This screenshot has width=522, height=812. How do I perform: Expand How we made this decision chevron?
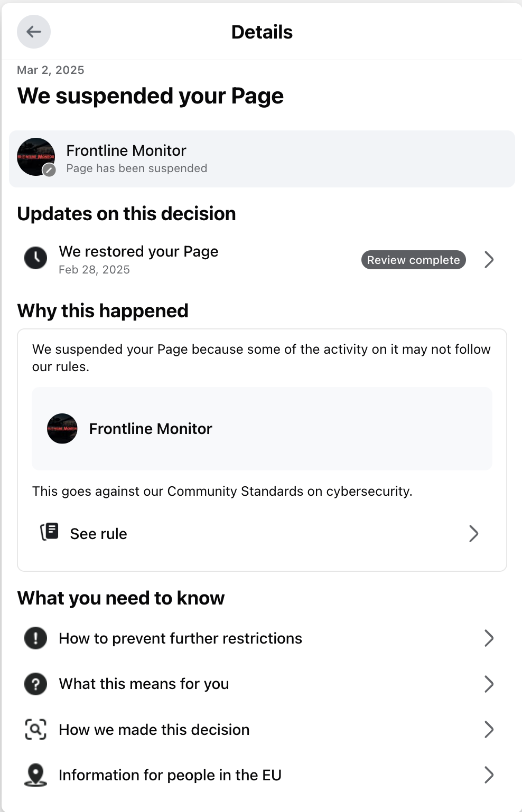[489, 729]
